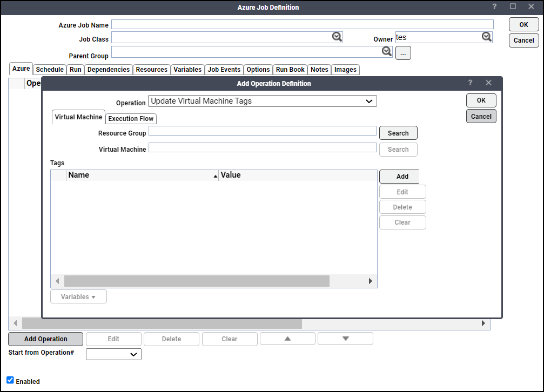This screenshot has width=544, height=392.
Task: Open the Notes tab
Action: pos(319,70)
